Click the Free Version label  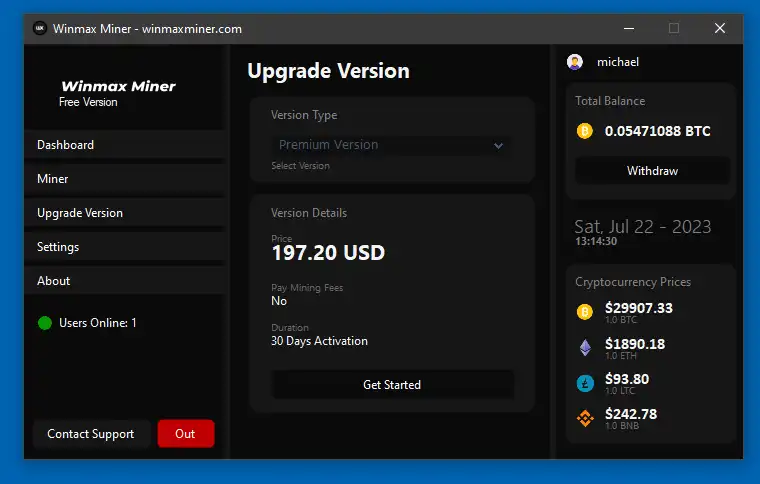tap(88, 102)
